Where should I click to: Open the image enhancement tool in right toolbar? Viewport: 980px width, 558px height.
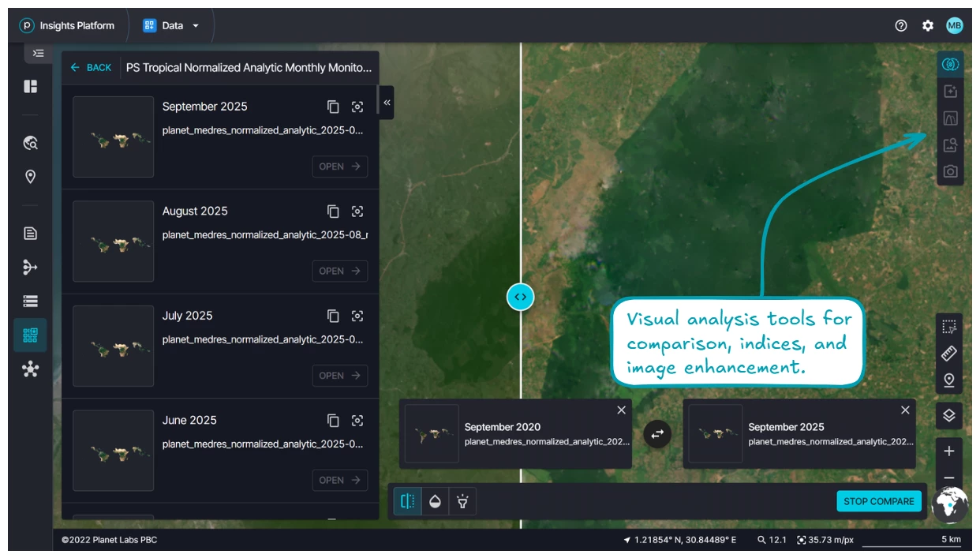pos(950,145)
